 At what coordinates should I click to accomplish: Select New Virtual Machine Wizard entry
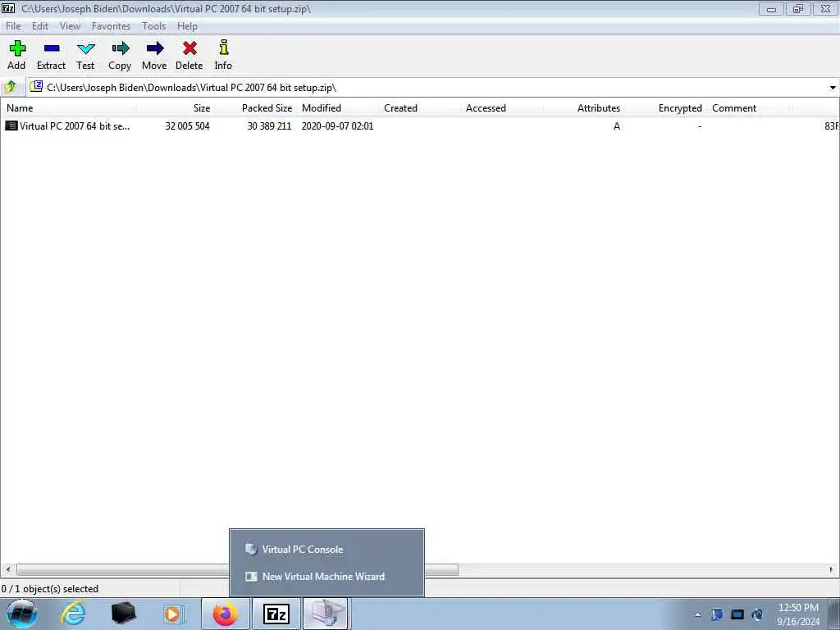pos(326,577)
